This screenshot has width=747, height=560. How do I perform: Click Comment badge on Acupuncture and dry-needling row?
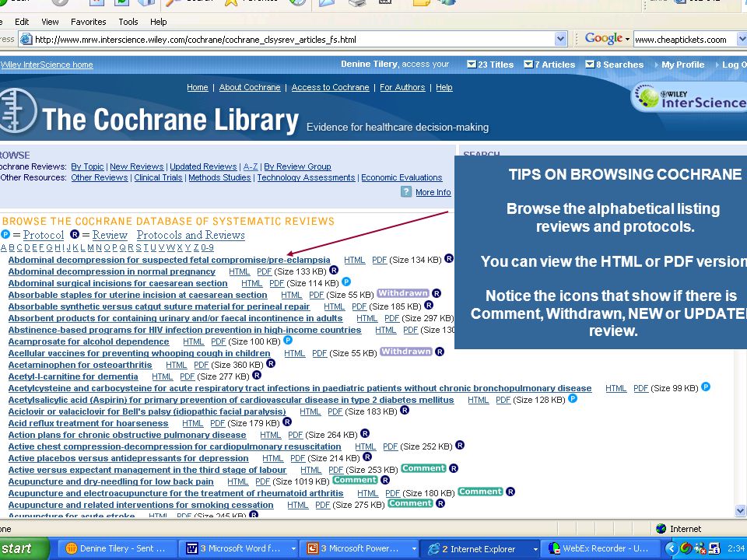point(355,480)
